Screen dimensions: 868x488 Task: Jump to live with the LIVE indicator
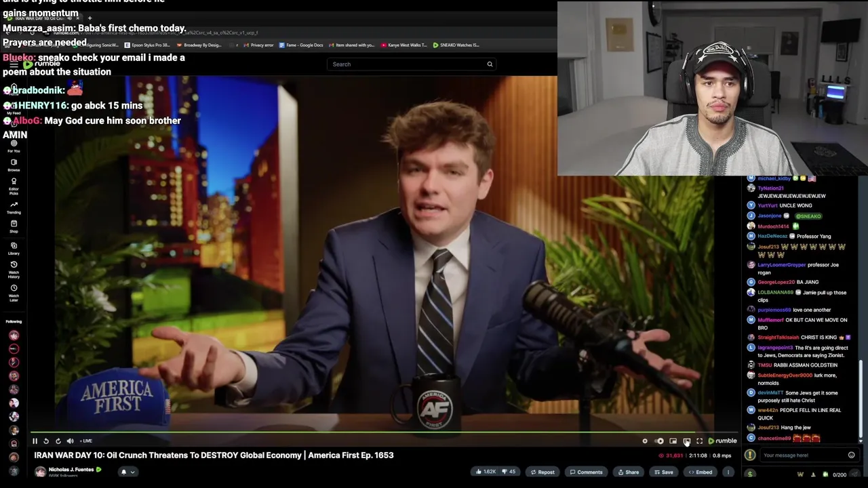[86, 441]
